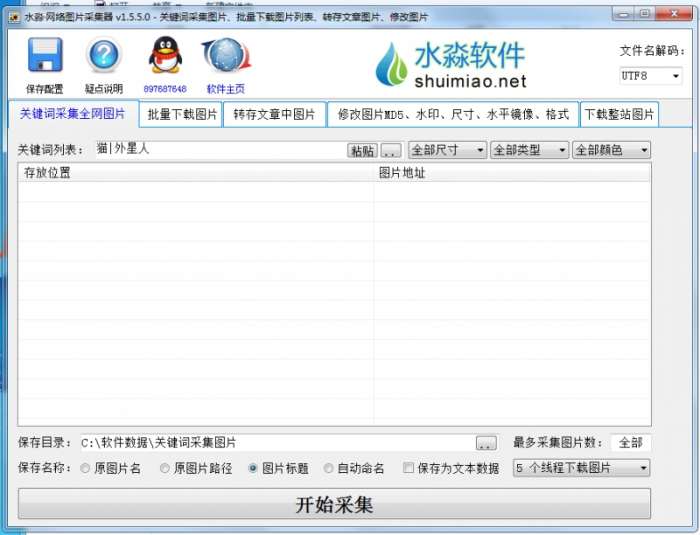Click the keyword list input field
The width and height of the screenshot is (700, 535).
pyautogui.click(x=220, y=149)
